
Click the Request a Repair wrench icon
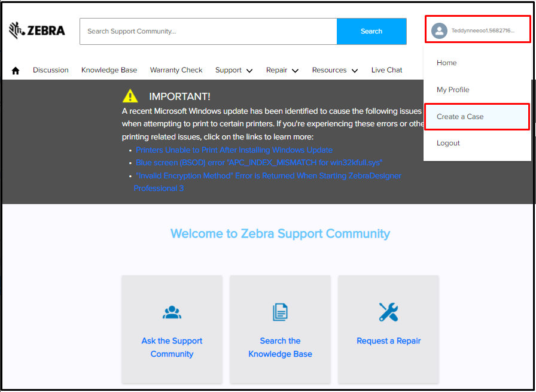click(x=388, y=312)
